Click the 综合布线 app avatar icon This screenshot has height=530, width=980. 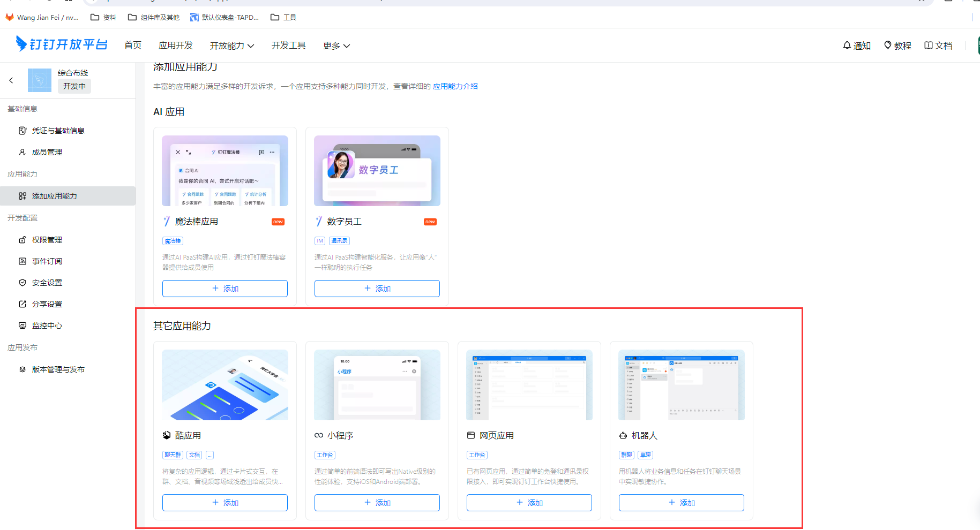pos(40,80)
